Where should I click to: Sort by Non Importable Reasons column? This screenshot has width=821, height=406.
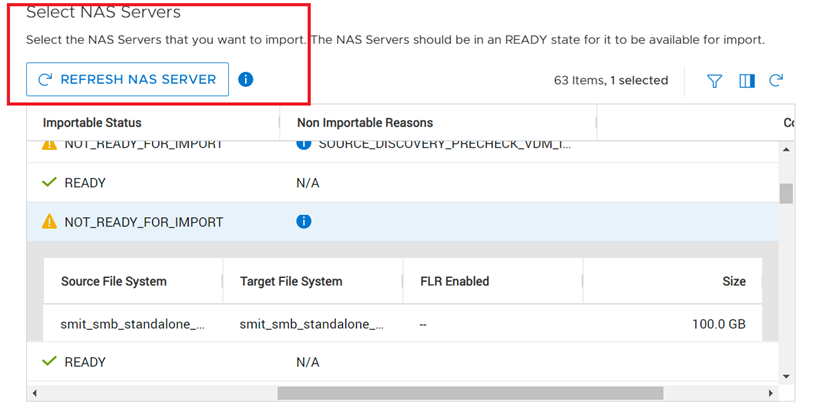pos(364,123)
